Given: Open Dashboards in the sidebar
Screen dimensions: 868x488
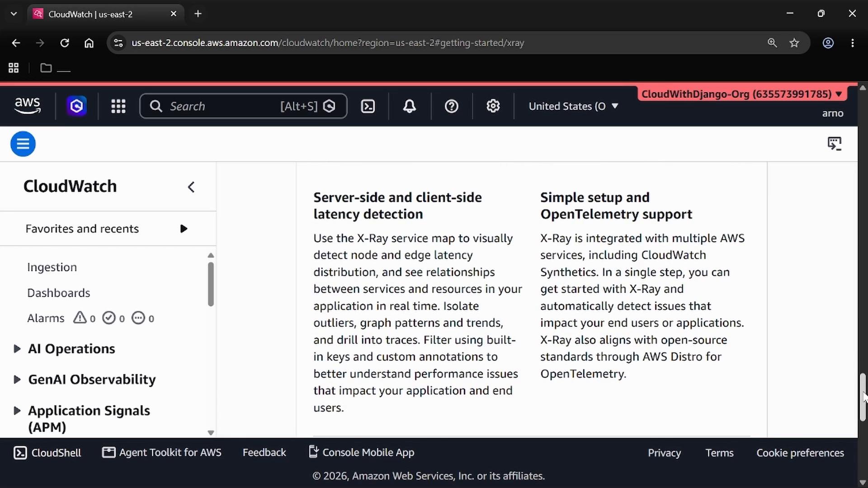Looking at the screenshot, I should 59,293.
